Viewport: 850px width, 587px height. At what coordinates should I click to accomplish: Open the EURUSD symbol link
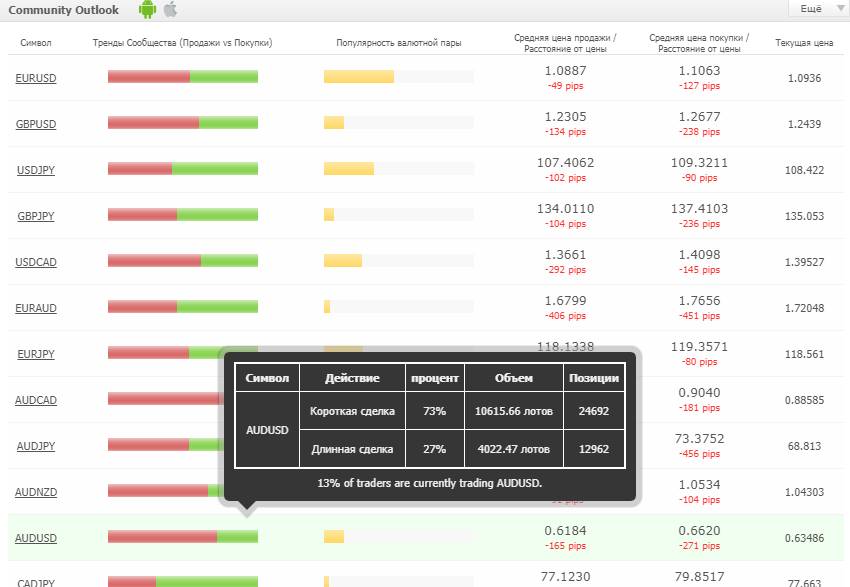[x=36, y=78]
